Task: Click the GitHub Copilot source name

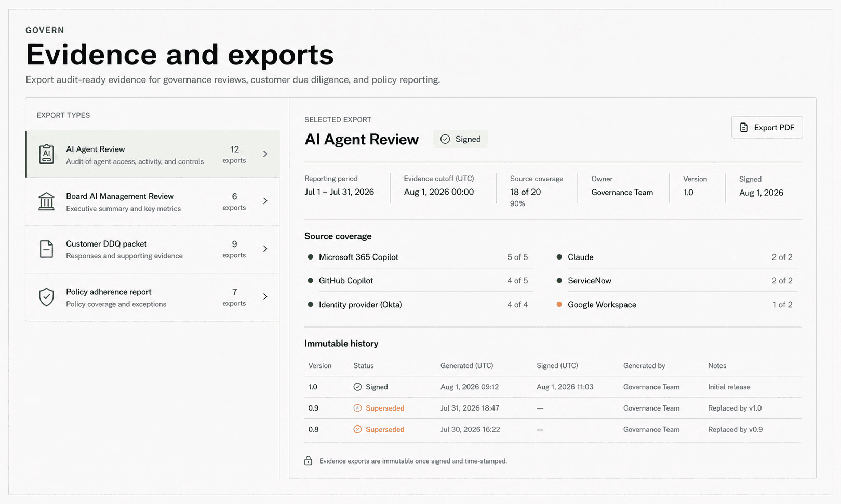Action: pyautogui.click(x=346, y=281)
